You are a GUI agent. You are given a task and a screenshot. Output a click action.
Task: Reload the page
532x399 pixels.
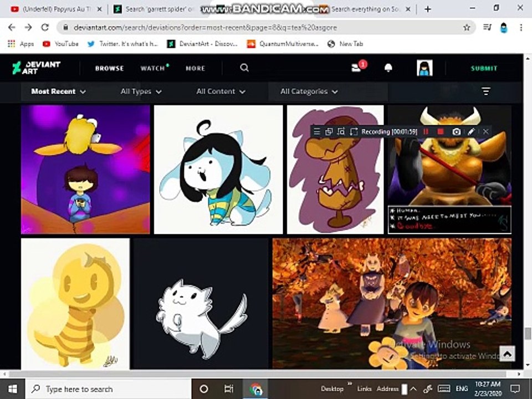point(45,28)
